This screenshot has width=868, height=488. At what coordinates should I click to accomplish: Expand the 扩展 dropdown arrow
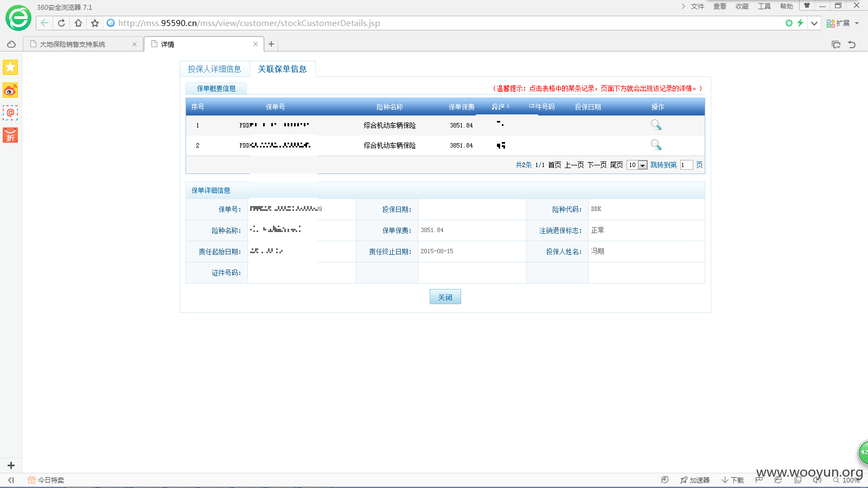tap(857, 23)
